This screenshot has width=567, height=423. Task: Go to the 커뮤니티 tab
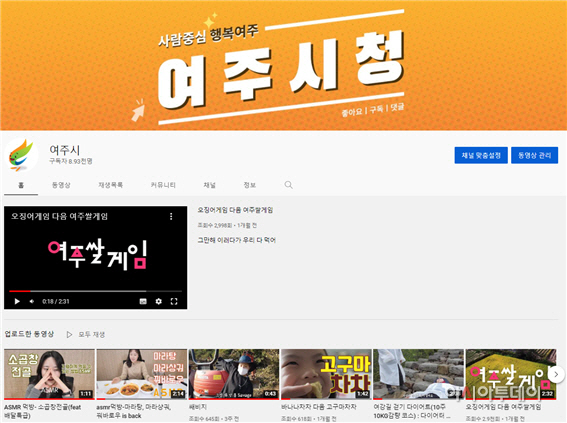click(x=163, y=185)
